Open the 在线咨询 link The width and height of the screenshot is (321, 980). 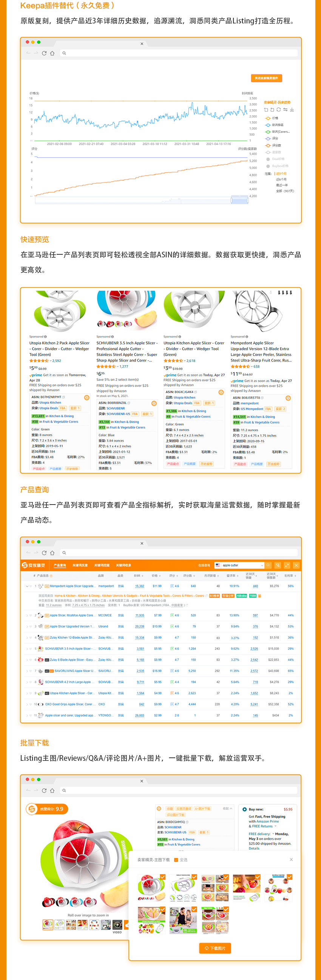[204, 565]
